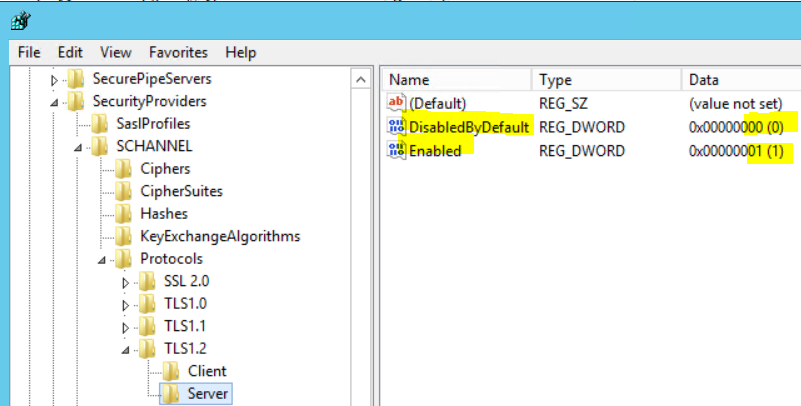Image resolution: width=801 pixels, height=406 pixels.
Task: Open the Favorites menu
Action: pyautogui.click(x=178, y=53)
